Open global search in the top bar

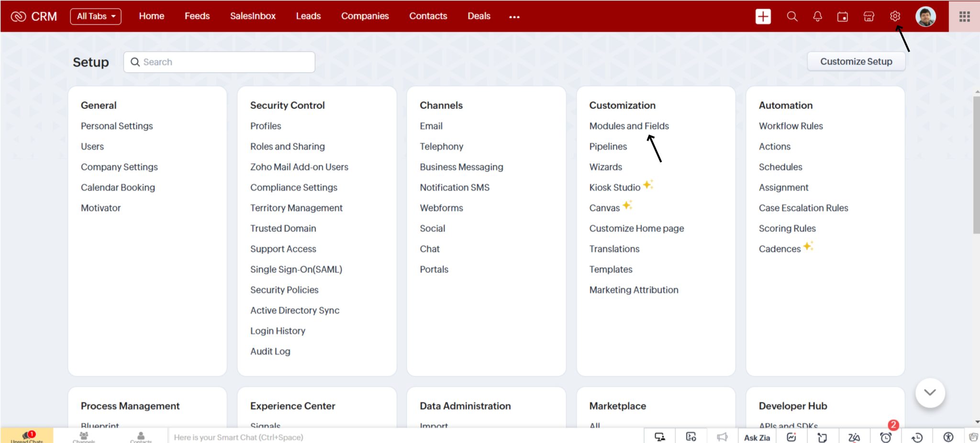(x=792, y=16)
